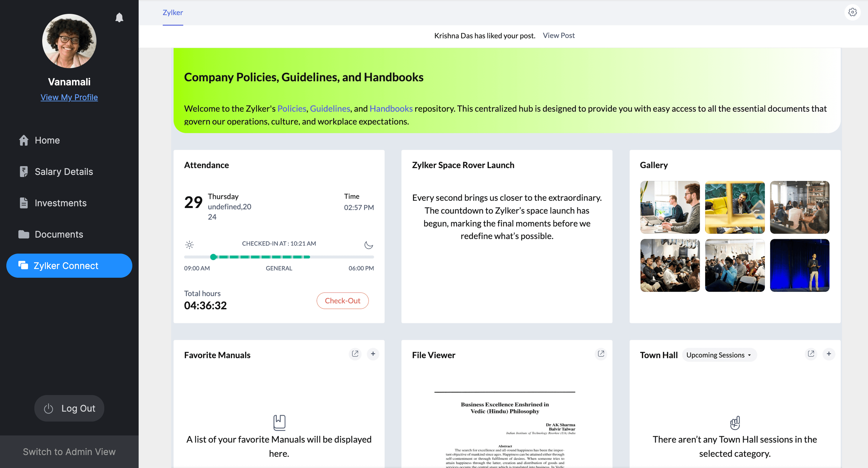Click the View Post link
The image size is (868, 468).
click(x=559, y=35)
